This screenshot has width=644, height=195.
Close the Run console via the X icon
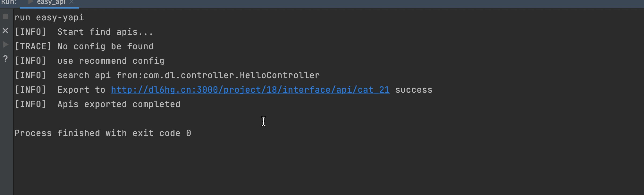click(5, 31)
